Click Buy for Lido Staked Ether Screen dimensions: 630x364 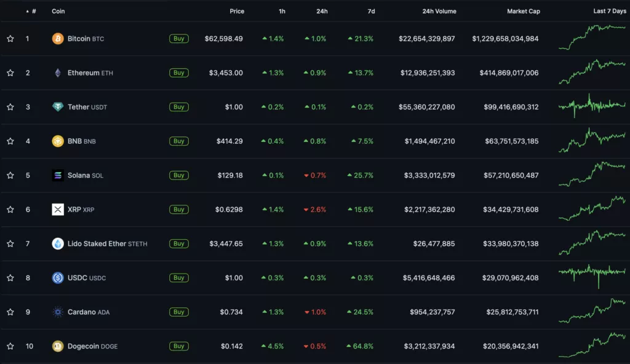[x=179, y=243]
